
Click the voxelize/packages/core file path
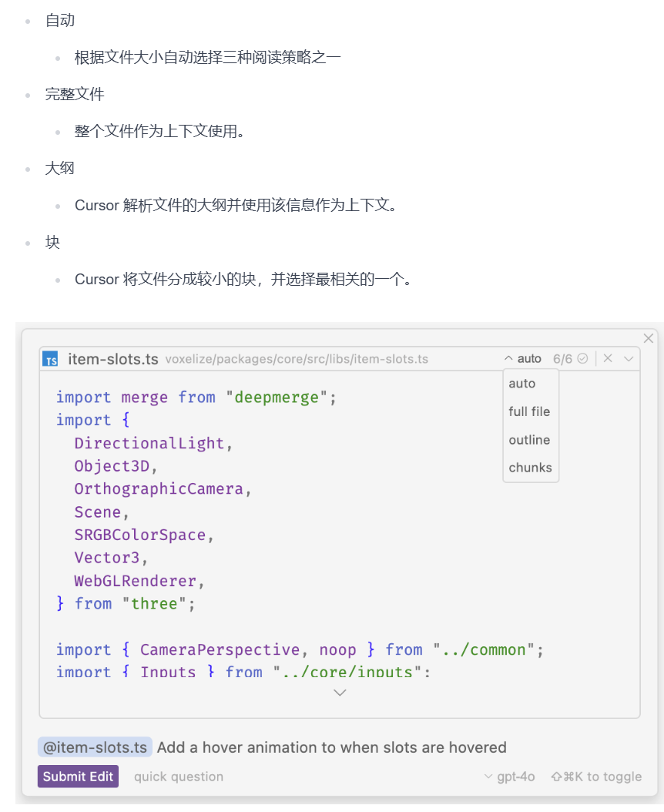pyautogui.click(x=297, y=359)
